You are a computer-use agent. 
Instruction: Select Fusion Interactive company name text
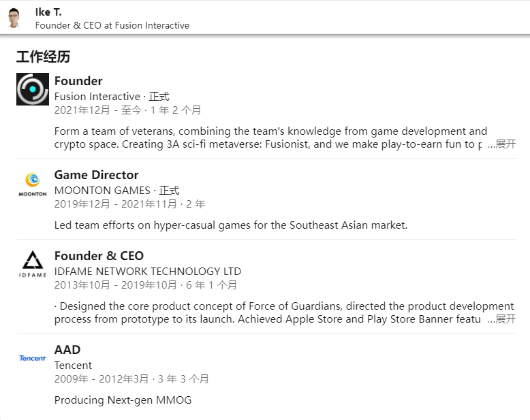click(97, 97)
